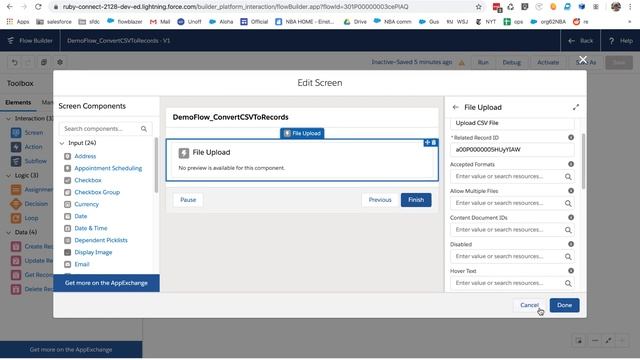Click the Email component icon
Screen dimensions: 640x360
67,264
